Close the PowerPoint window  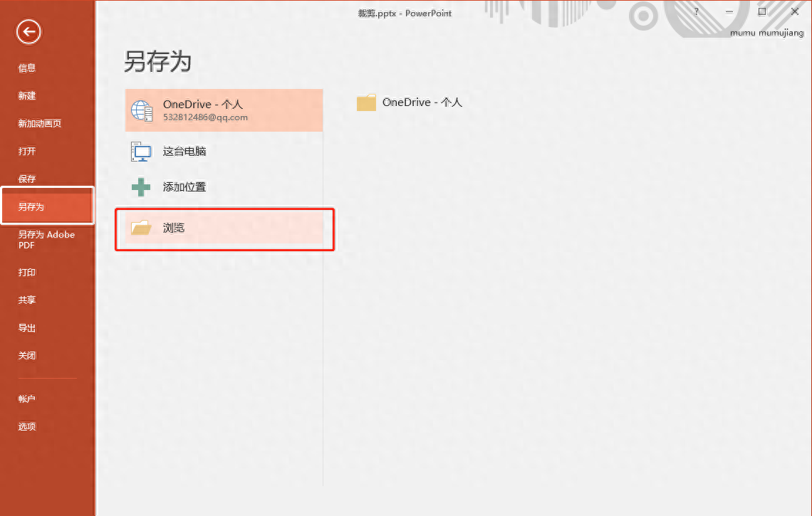pos(795,11)
